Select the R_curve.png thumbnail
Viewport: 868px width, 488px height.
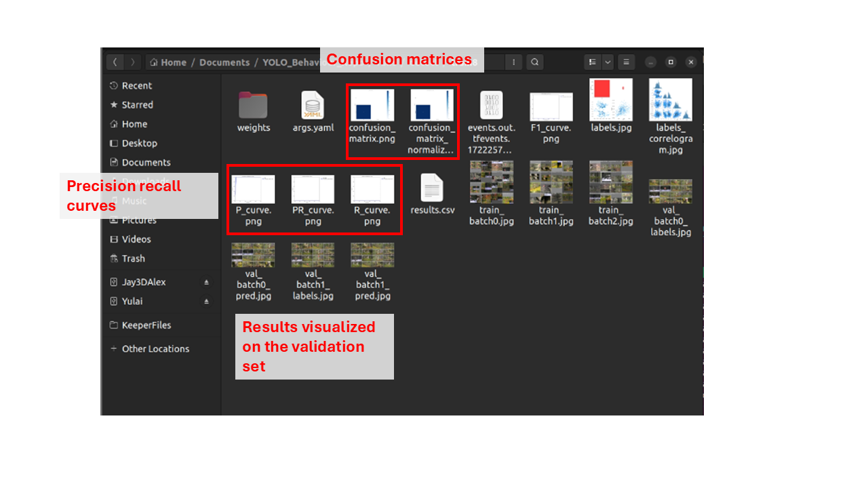tap(372, 189)
